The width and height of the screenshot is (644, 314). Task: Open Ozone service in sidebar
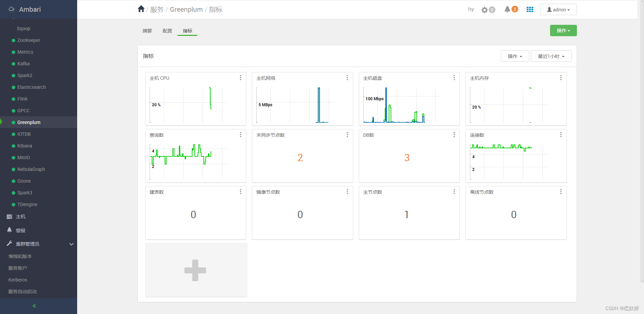click(24, 181)
